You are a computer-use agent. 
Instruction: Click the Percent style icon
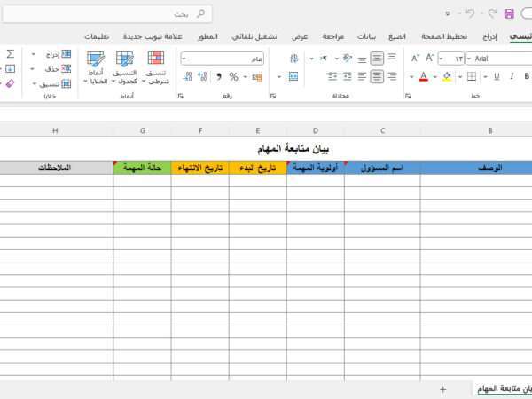tap(233, 77)
